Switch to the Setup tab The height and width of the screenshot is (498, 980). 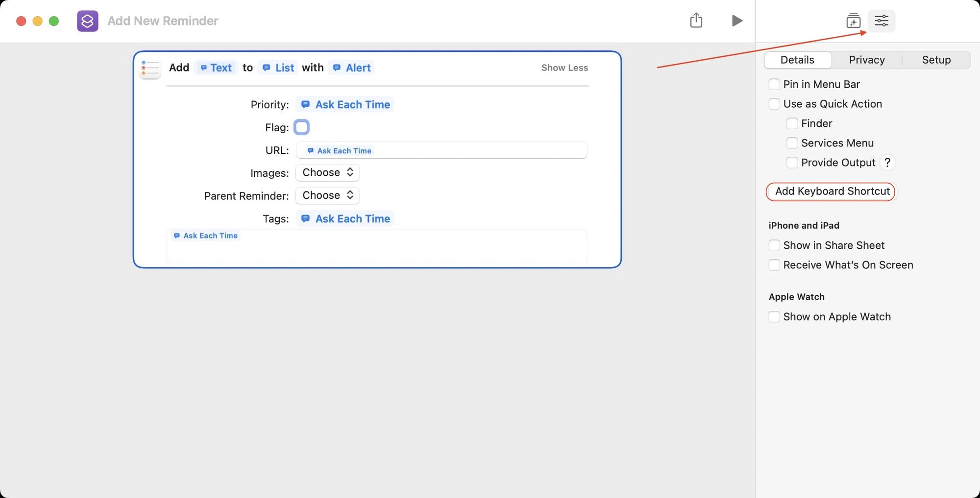pos(936,60)
